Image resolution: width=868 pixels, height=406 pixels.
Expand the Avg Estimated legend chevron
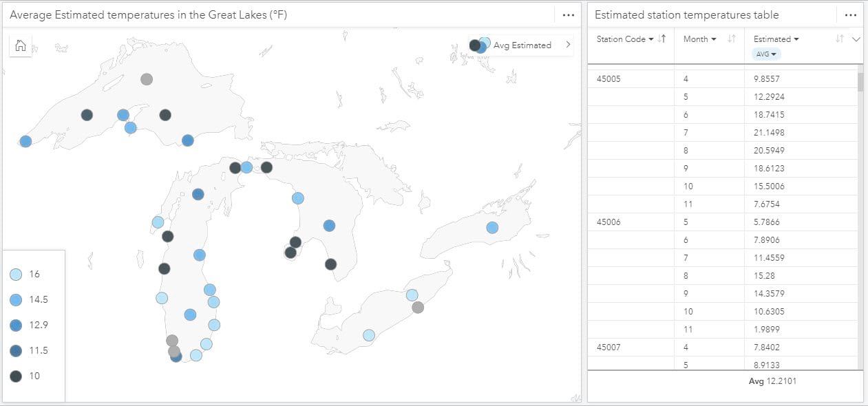tap(567, 45)
